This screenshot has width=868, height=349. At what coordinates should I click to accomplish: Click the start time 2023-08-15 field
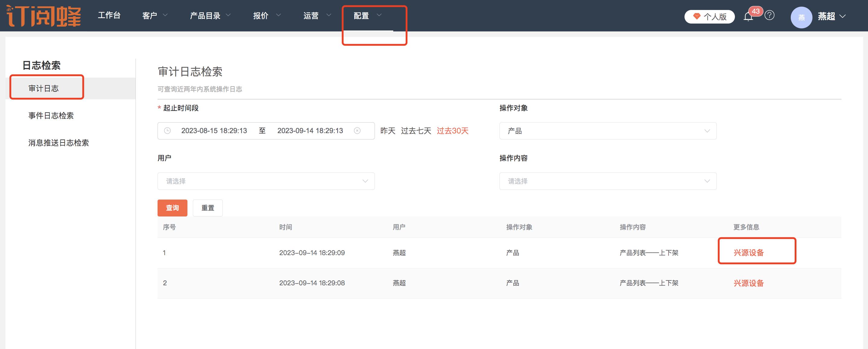[x=214, y=131]
